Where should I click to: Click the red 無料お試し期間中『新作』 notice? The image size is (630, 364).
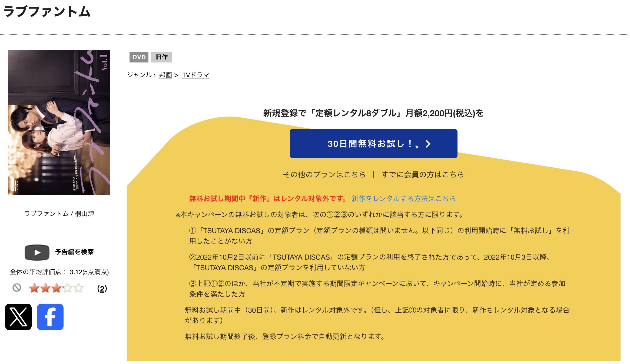pos(268,198)
